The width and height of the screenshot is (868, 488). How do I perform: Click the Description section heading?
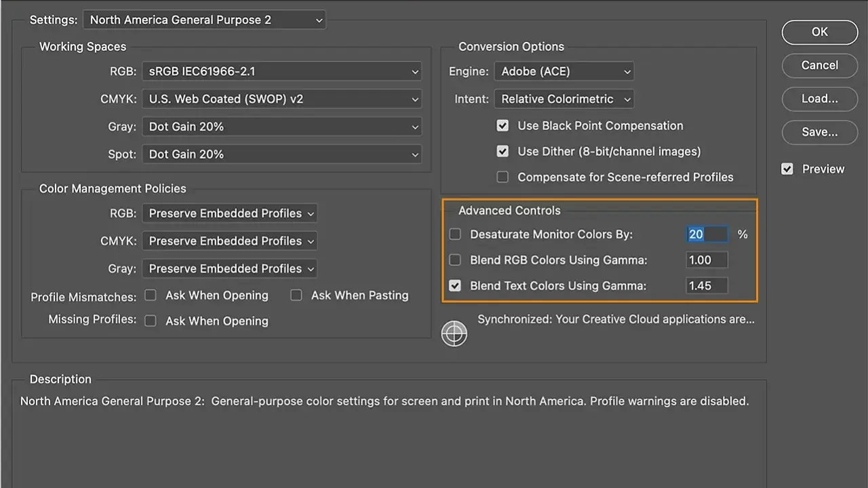60,379
